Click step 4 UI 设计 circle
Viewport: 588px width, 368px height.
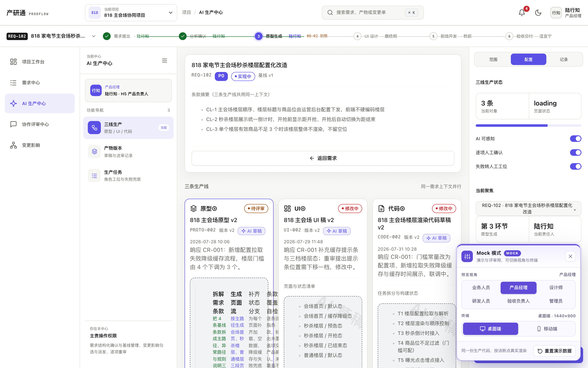click(x=357, y=36)
